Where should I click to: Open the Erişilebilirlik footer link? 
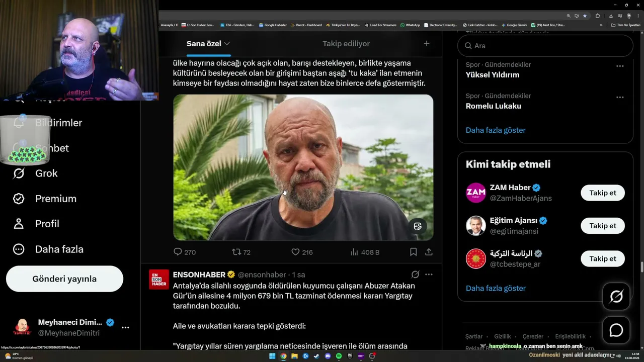pyautogui.click(x=570, y=336)
